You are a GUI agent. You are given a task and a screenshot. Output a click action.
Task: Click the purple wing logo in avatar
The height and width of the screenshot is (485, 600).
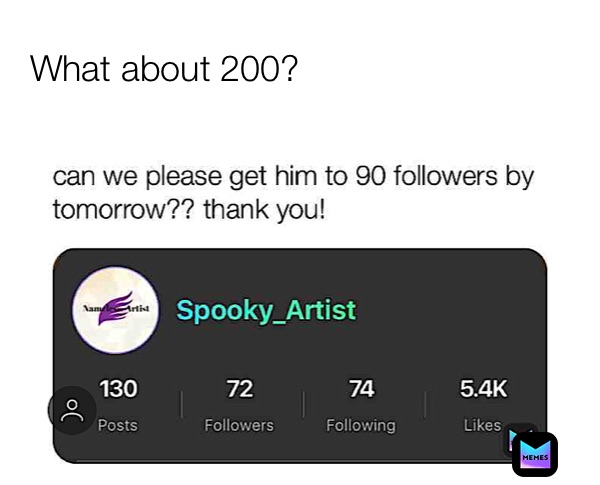[116, 308]
